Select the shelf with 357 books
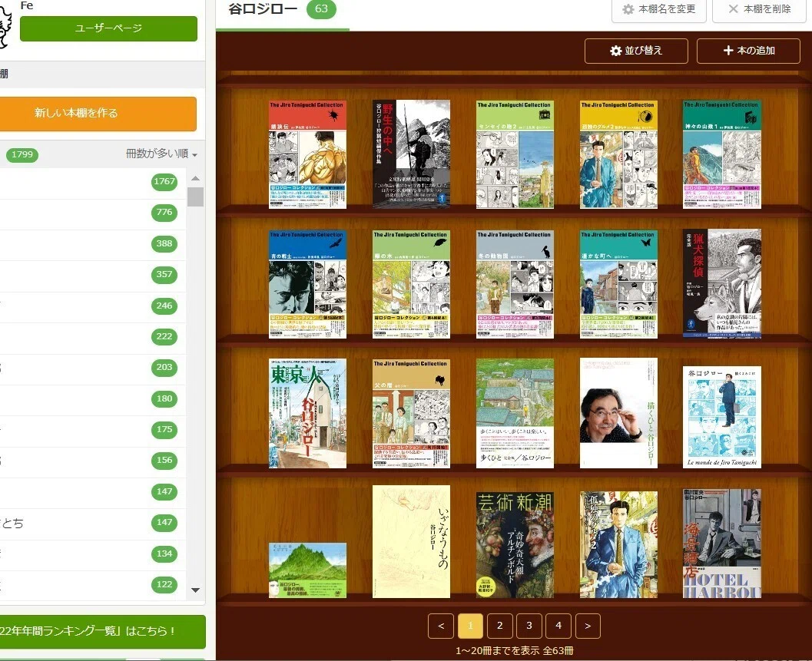Image resolution: width=812 pixels, height=661 pixels. pyautogui.click(x=93, y=275)
